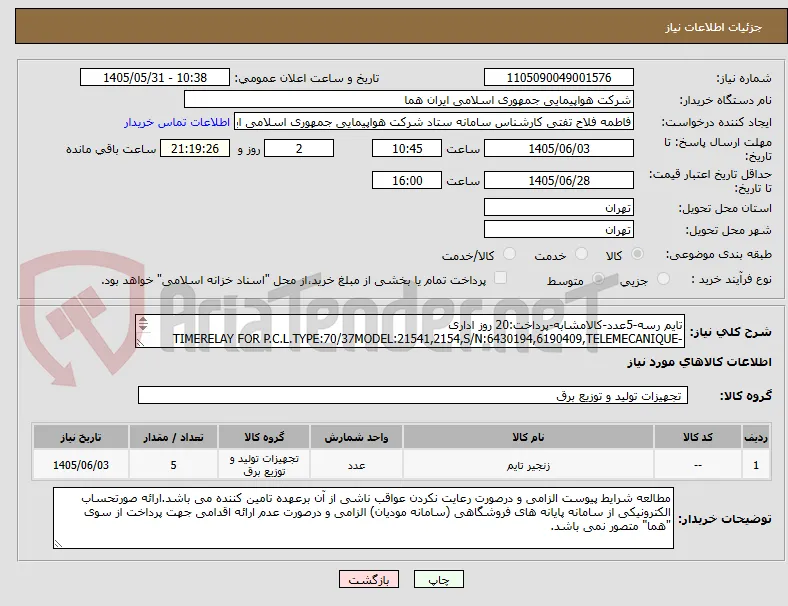The width and height of the screenshot is (788, 606).
Task: Click the توضیحات خریدار label
Action: [725, 519]
